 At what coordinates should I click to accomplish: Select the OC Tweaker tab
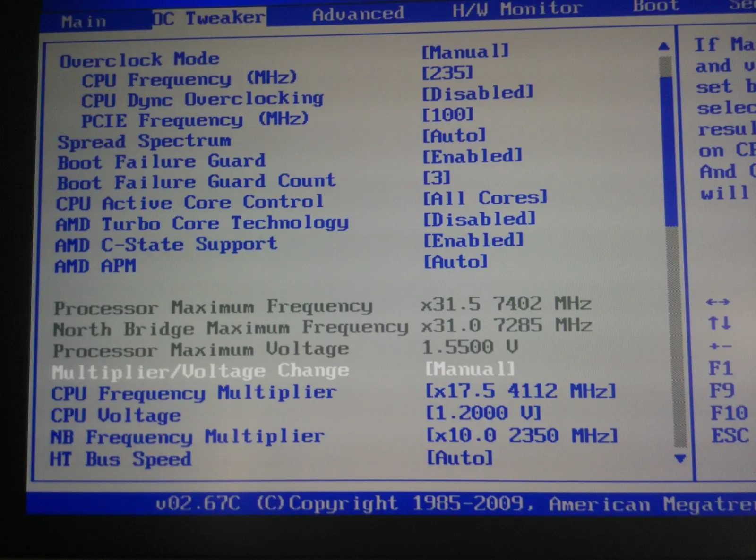click(x=208, y=18)
